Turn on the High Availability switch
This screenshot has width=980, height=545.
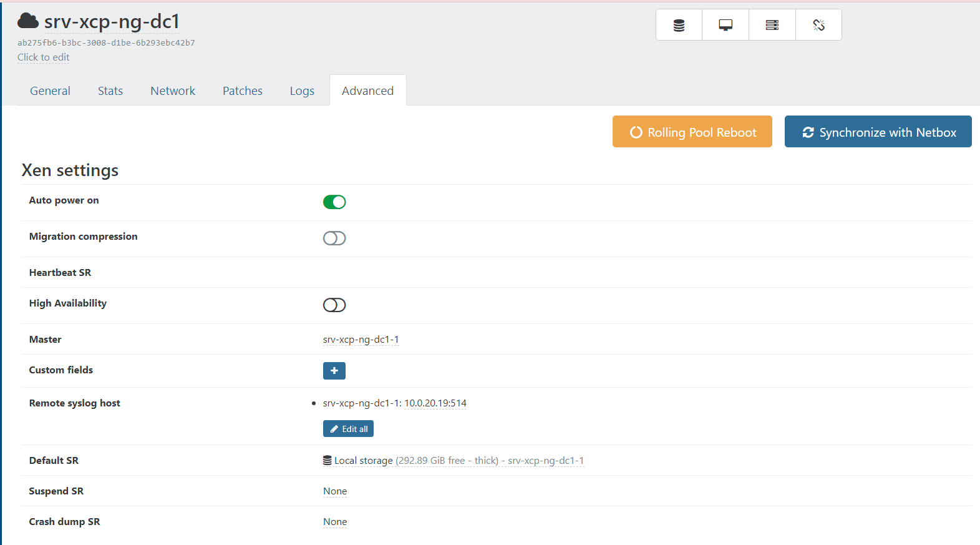[334, 305]
